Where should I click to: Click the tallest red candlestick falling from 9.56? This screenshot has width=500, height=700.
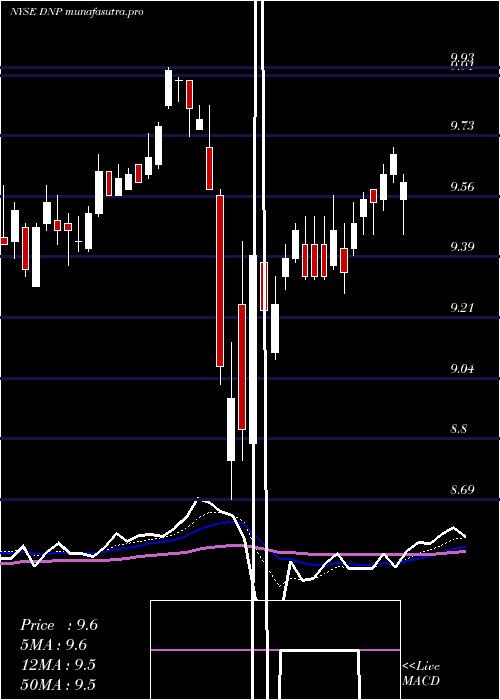point(220,281)
